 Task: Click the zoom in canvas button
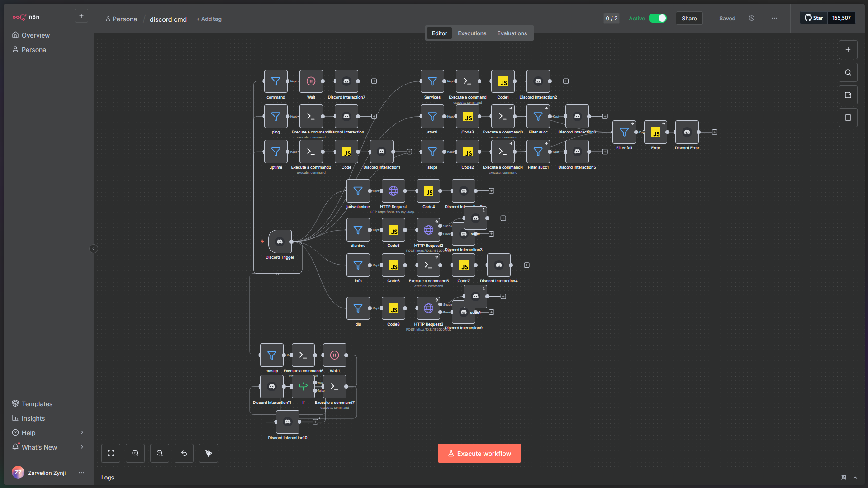[135, 453]
